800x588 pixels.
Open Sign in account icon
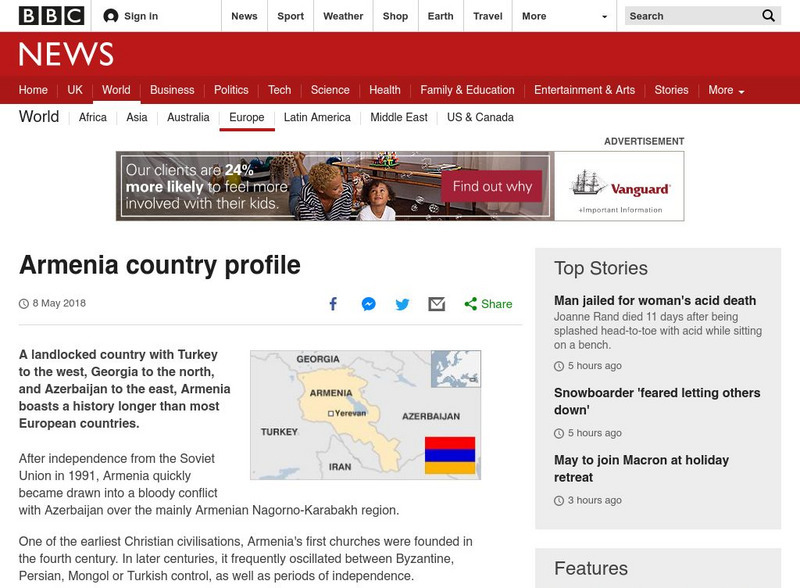click(110, 16)
